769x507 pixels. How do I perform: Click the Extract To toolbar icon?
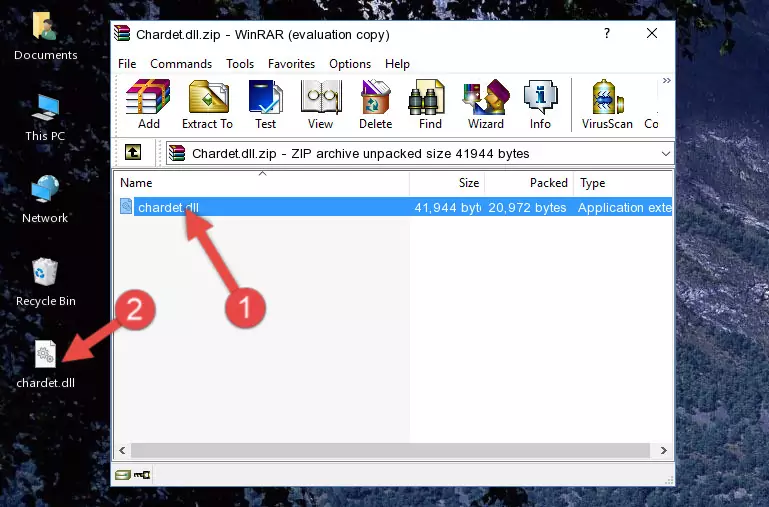click(207, 104)
